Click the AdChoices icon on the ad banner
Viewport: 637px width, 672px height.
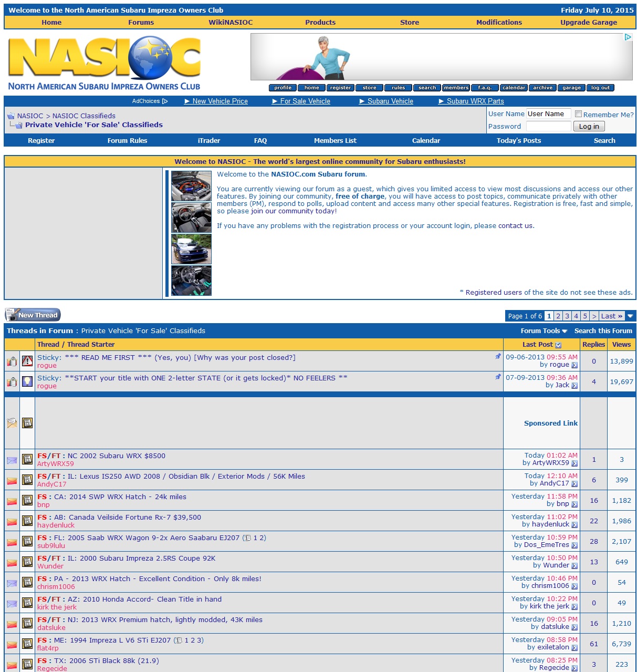coord(628,37)
